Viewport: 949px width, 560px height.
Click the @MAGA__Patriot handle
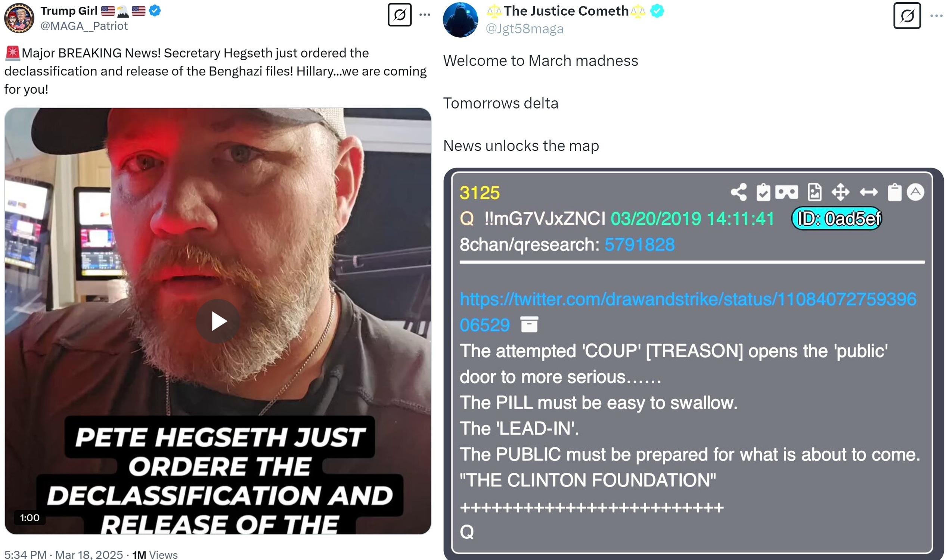point(84,26)
